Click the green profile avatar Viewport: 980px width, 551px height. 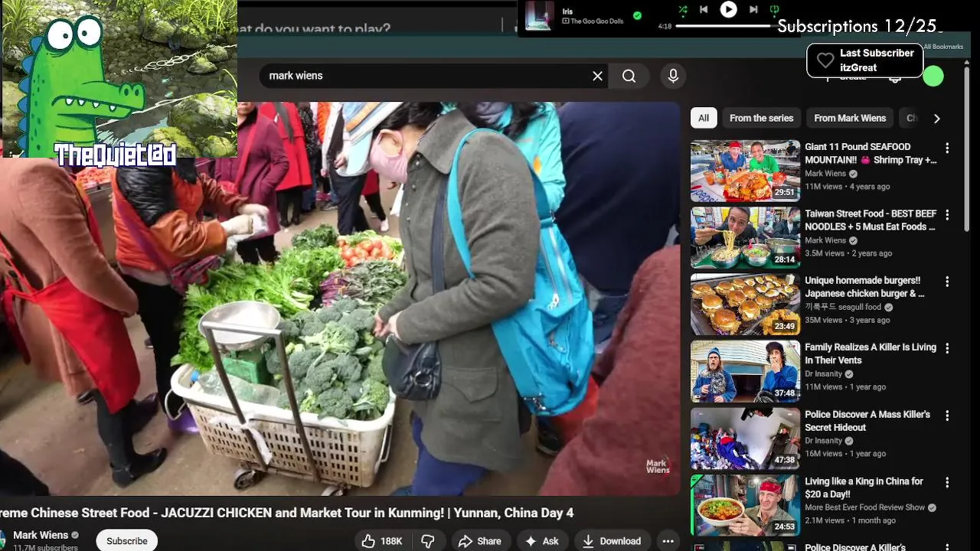pos(933,76)
